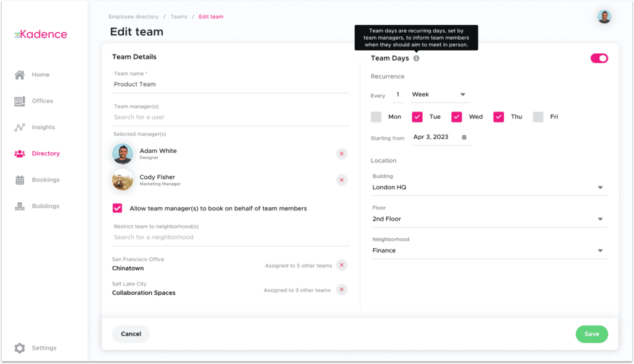Click the Offices icon in sidebar
Image resolution: width=634 pixels, height=364 pixels.
pos(19,101)
